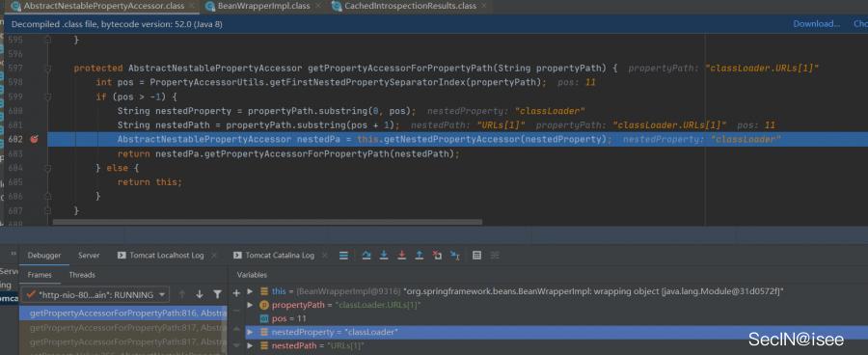Click the fold marker at line 595
The width and height of the screenshot is (868, 355).
click(x=47, y=40)
